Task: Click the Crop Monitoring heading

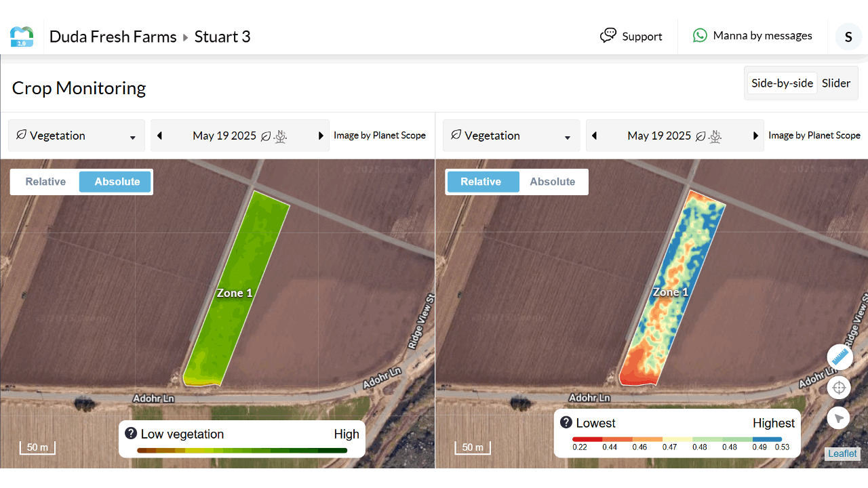Action: (x=79, y=88)
